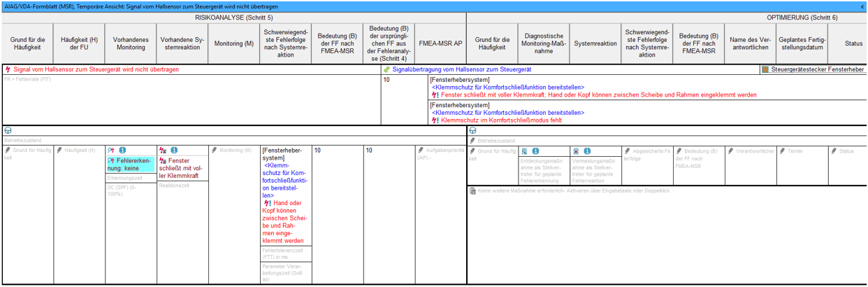
Task: Select the brown Steuergerätestecker Fensterheber component swatch
Action: (765, 70)
